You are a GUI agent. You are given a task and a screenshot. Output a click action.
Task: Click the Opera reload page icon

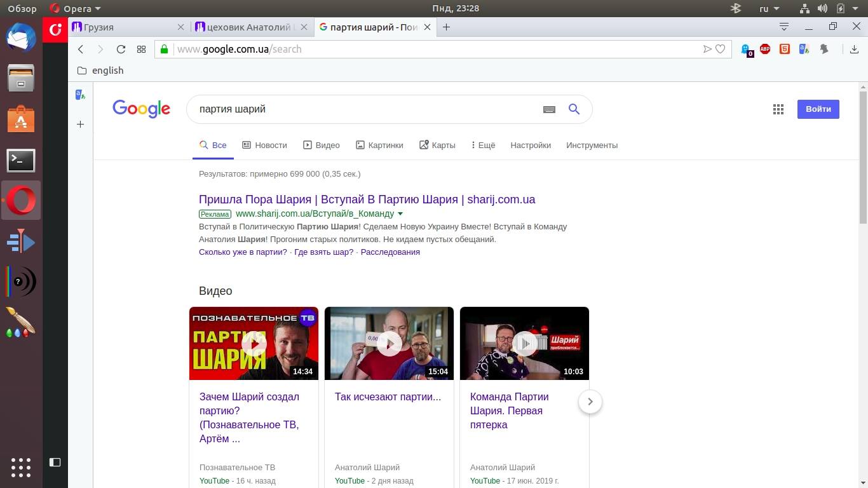click(x=121, y=49)
